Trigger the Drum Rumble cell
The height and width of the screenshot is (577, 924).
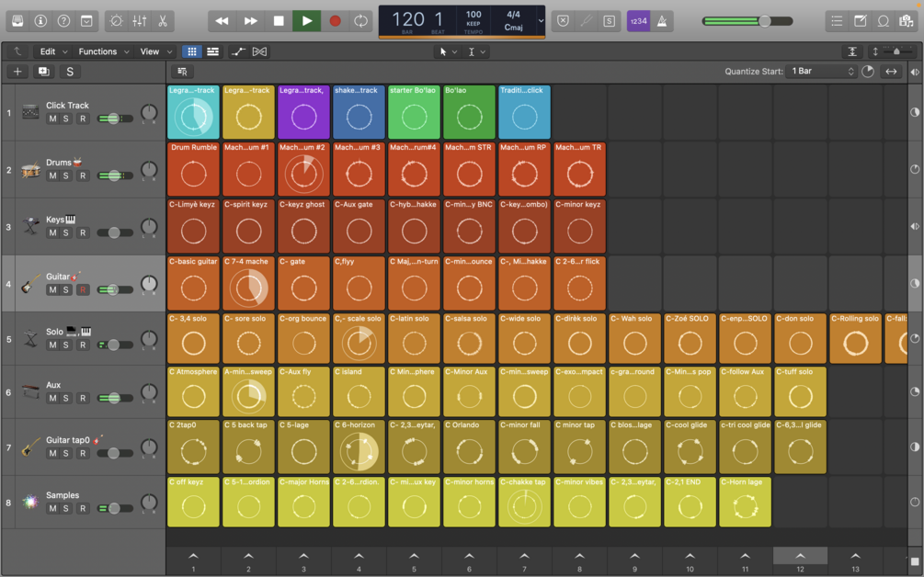click(193, 170)
